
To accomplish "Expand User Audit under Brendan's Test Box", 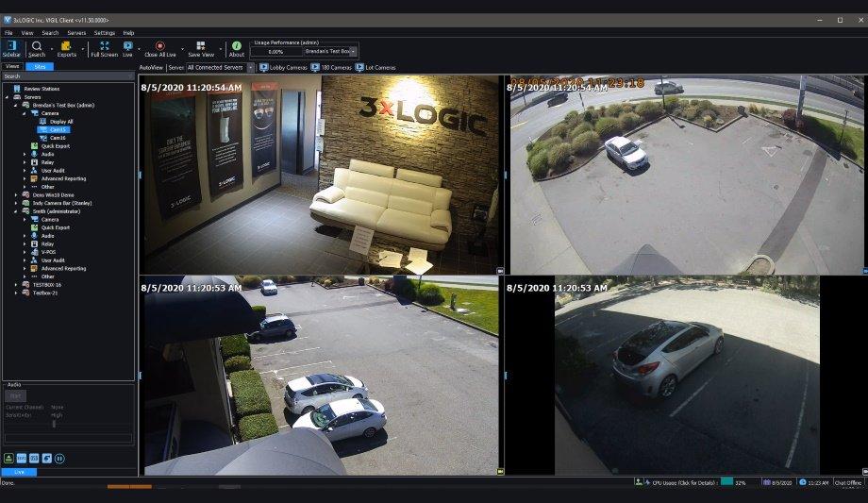I will 25,171.
